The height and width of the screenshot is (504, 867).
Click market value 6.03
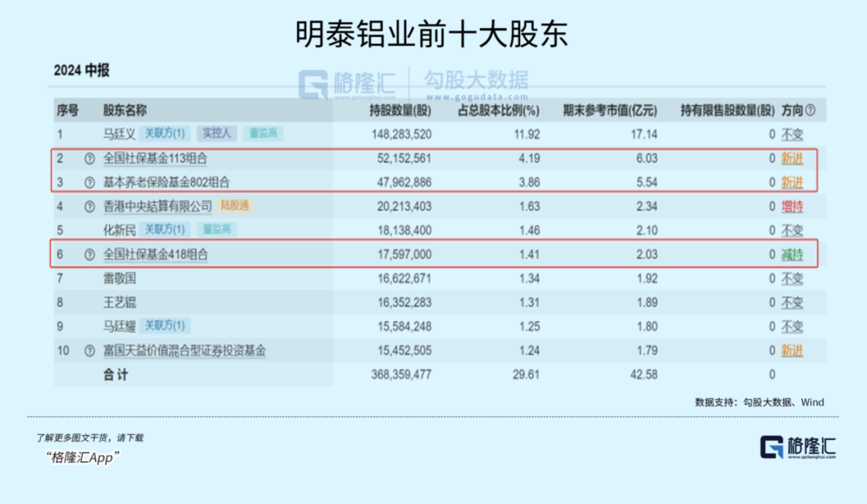647,159
